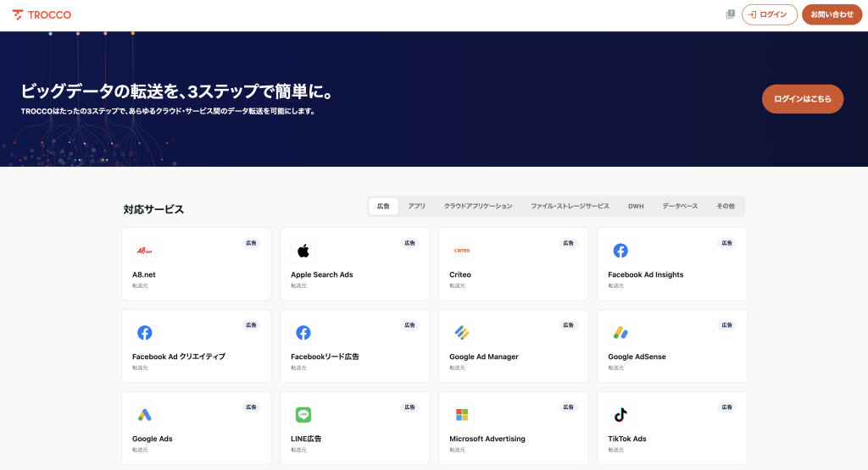The image size is (868, 470).
Task: Click the 転送元 label under Microsoft Advertising
Action: coord(457,450)
